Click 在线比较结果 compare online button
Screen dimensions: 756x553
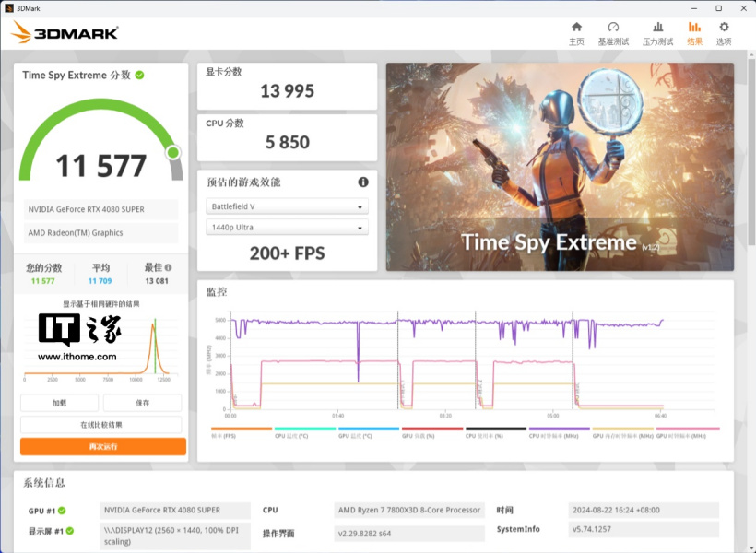click(x=101, y=425)
